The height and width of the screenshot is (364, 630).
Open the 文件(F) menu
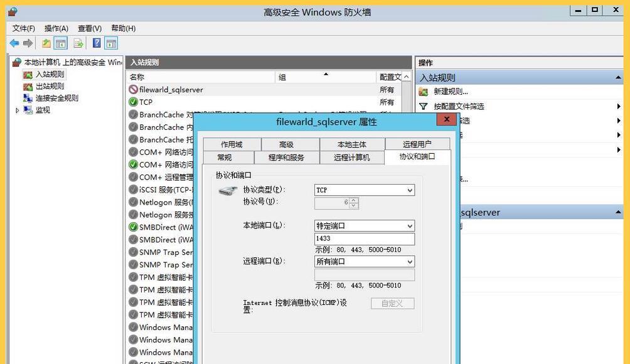click(x=24, y=28)
